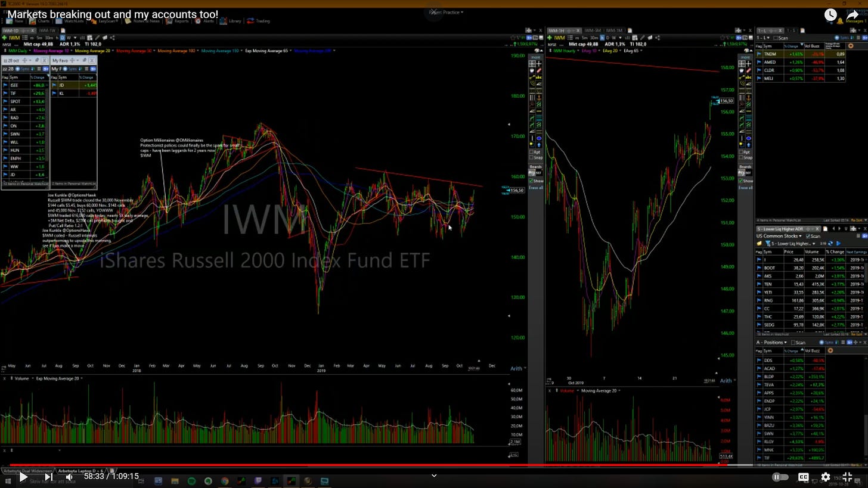Enable Scan checkbox in 1-L watchlist
Image resolution: width=868 pixels, height=488 pixels.
(776, 38)
